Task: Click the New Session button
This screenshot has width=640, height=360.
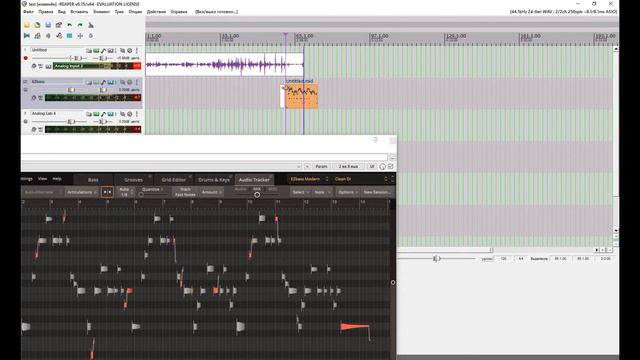Action: [377, 192]
